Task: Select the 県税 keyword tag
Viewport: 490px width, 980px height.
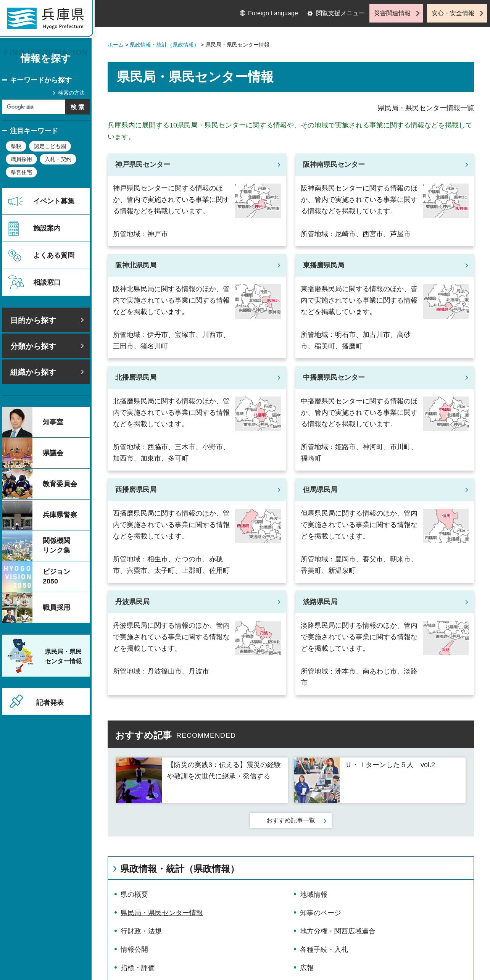Action: (16, 146)
